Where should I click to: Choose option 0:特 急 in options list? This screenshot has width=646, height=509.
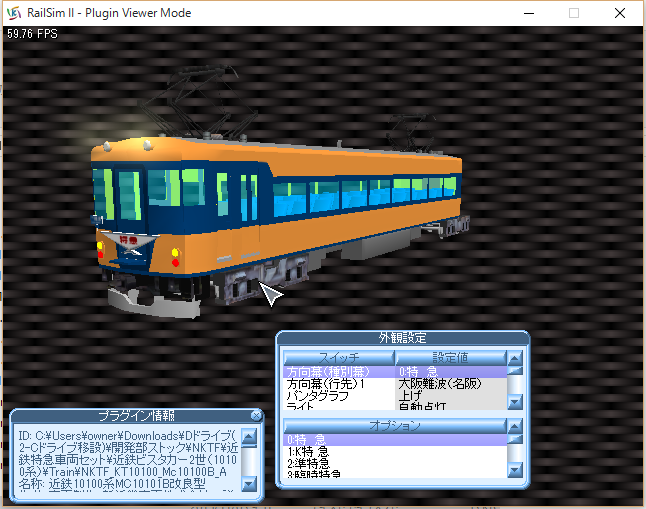point(395,440)
